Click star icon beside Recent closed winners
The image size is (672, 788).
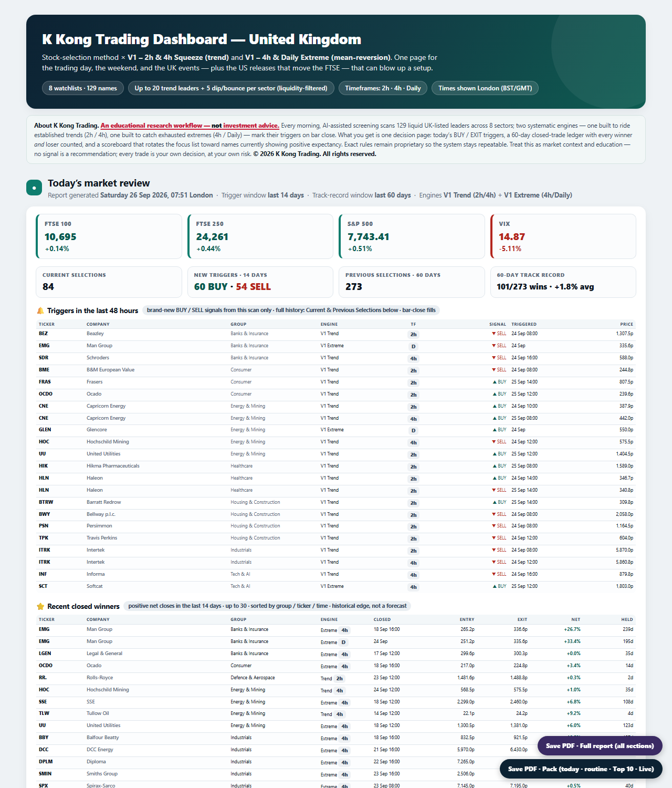coord(40,606)
